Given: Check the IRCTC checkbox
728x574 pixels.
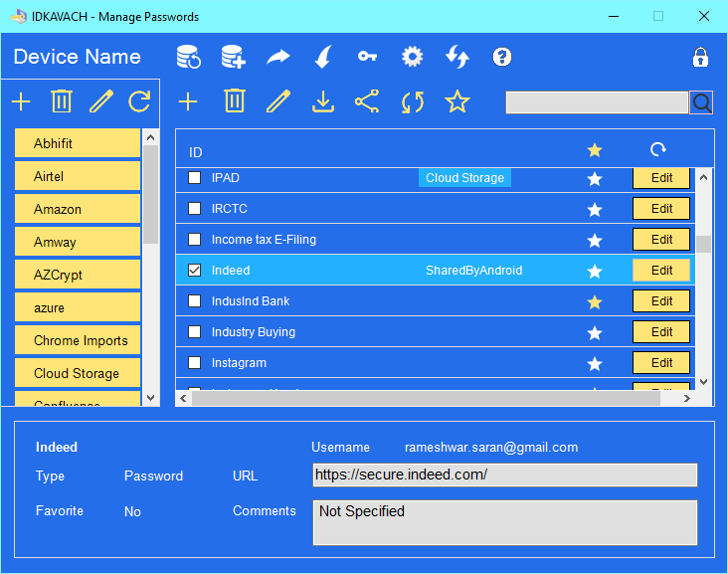Looking at the screenshot, I should [x=195, y=209].
